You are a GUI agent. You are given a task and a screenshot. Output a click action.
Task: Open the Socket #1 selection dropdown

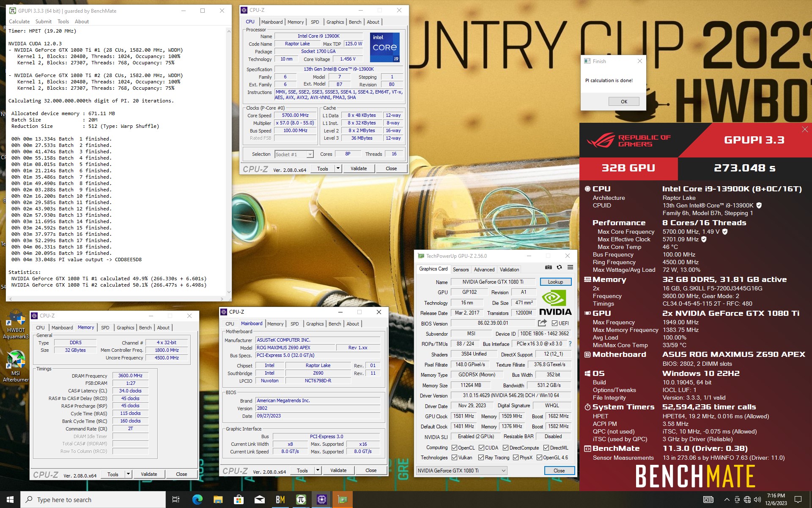pyautogui.click(x=294, y=155)
